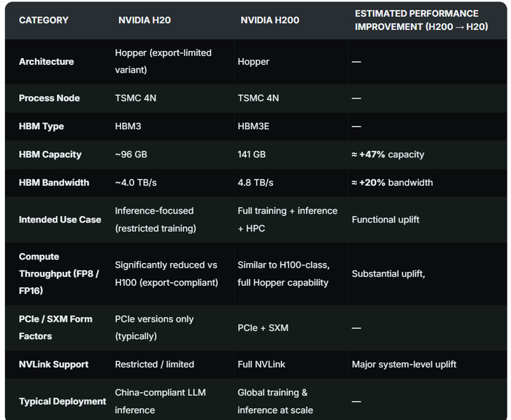Image resolution: width=511 pixels, height=420 pixels.
Task: Click the Major system-level uplift cell
Action: point(404,365)
